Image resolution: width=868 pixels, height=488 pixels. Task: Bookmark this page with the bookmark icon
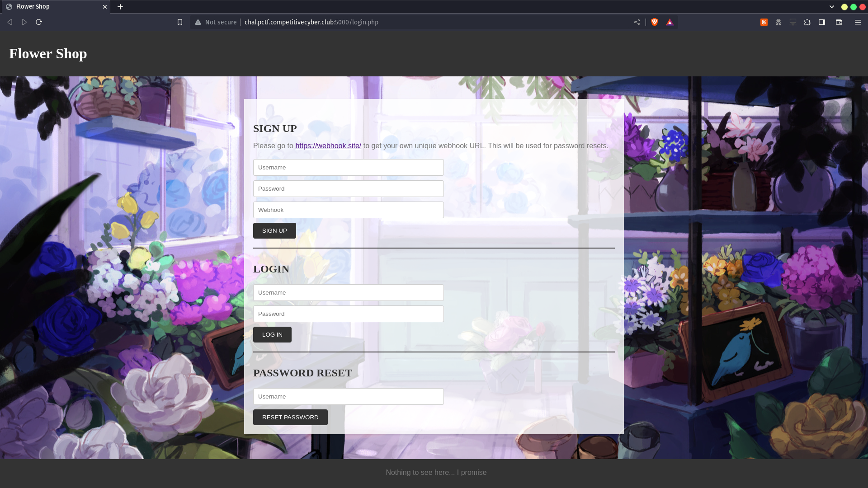tap(180, 22)
